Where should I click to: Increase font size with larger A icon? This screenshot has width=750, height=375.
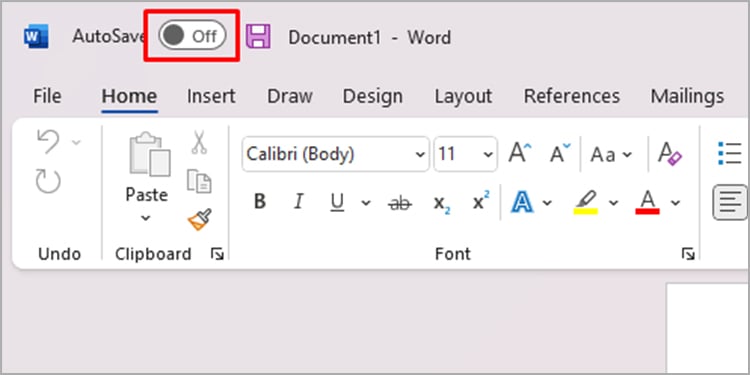click(x=519, y=154)
